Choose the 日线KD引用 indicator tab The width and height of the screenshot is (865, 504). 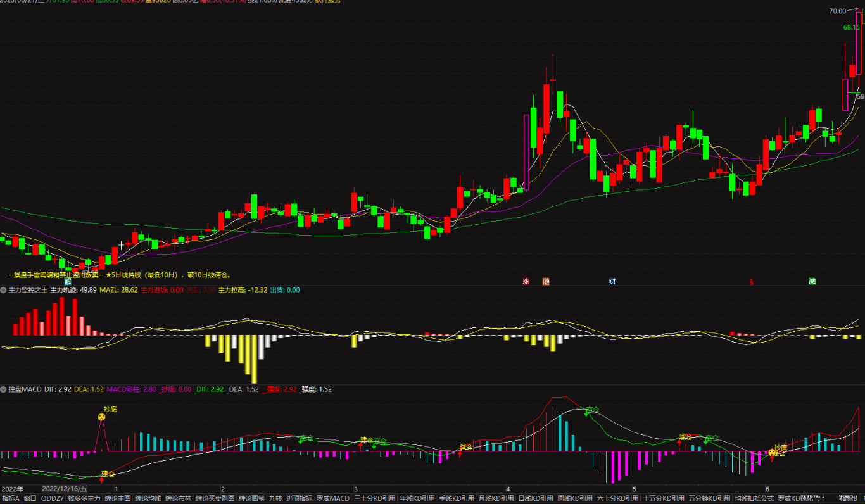point(535,499)
